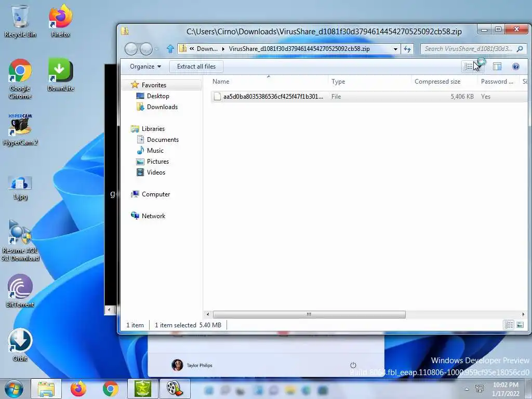This screenshot has width=532, height=399.
Task: Launch BitTorrent desktop shortcut
Action: [x=20, y=291]
